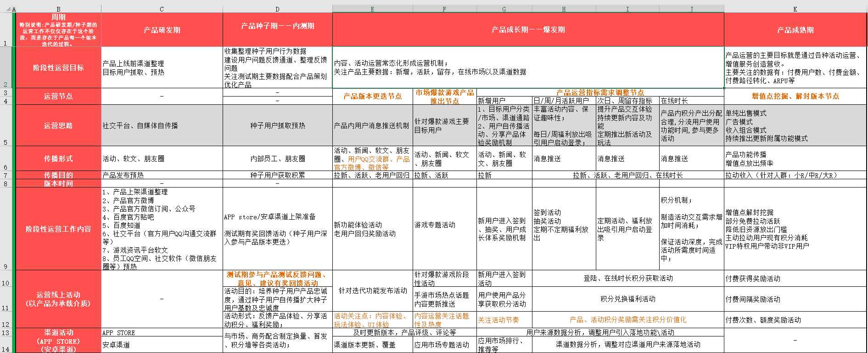Image resolution: width=868 pixels, height=353 pixels.
Task: Click the 新增用户 cell
Action: click(x=504, y=101)
